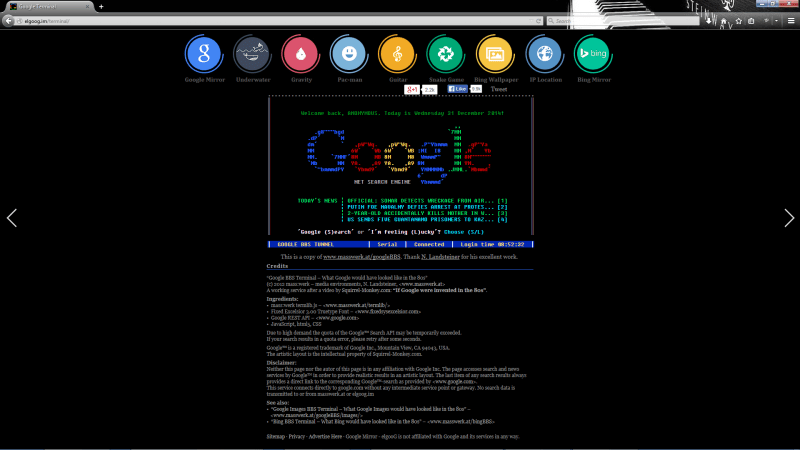Click 'Connected' in the terminal status bar
This screenshot has width=800, height=450.
click(429, 244)
